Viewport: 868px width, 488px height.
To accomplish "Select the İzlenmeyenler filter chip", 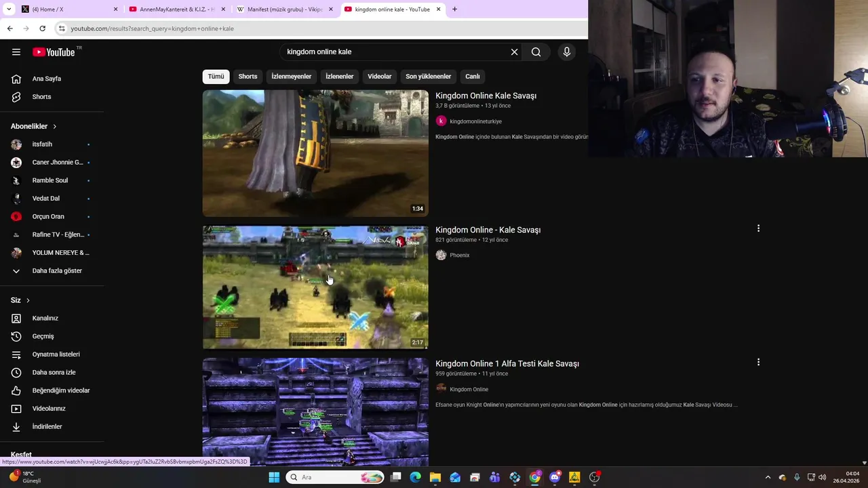I will coord(292,77).
